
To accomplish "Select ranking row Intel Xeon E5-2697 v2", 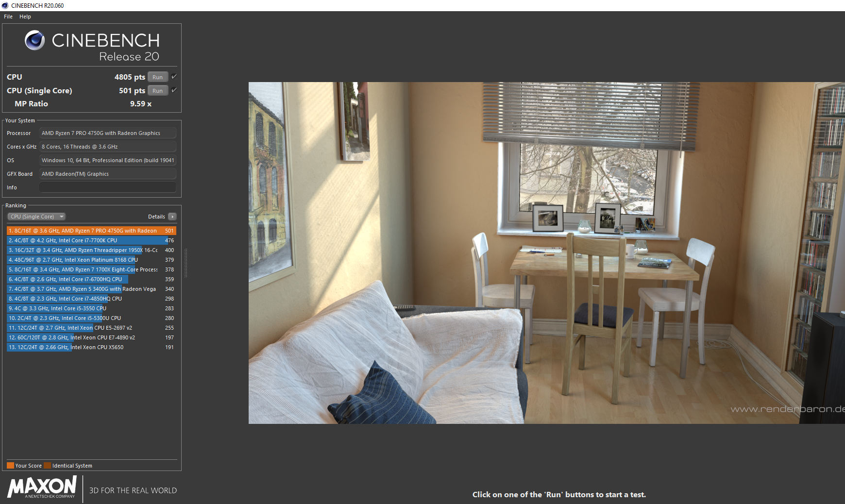I will click(x=91, y=328).
